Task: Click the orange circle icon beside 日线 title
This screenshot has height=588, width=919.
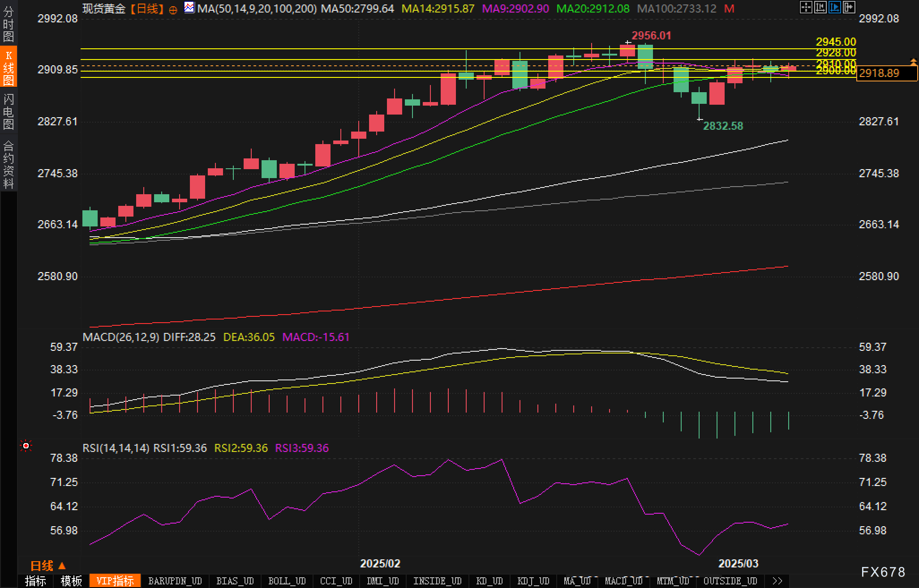Action: click(x=173, y=10)
